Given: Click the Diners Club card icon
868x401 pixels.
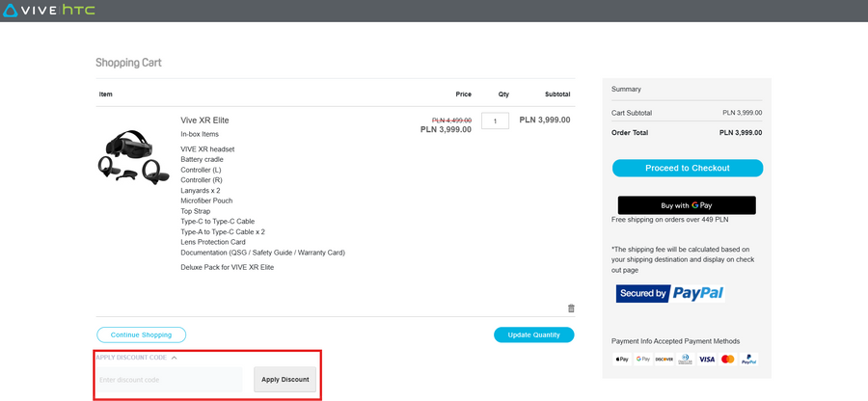Looking at the screenshot, I should click(x=685, y=359).
